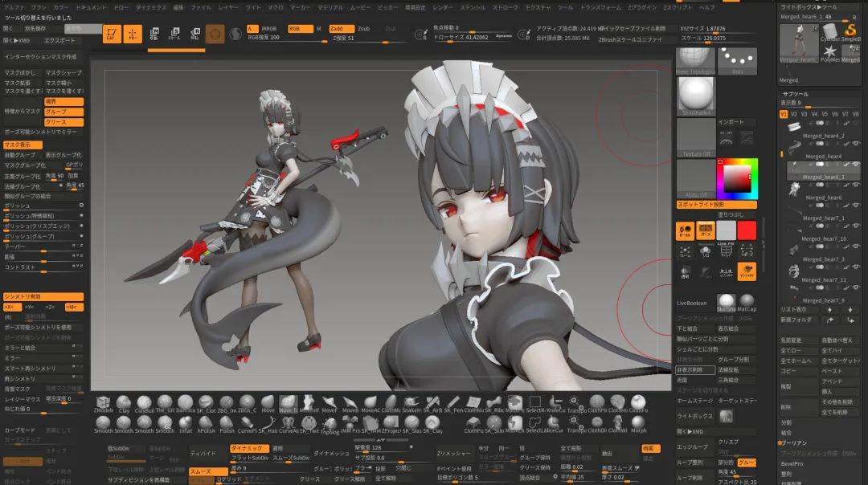The width and height of the screenshot is (868, 485).
Task: Select the Draw mode button
Action: (x=133, y=35)
